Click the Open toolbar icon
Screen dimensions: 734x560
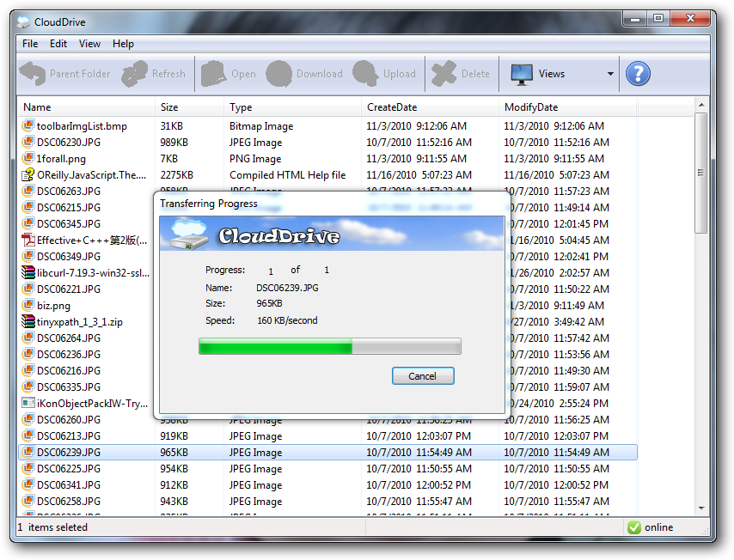[x=214, y=74]
